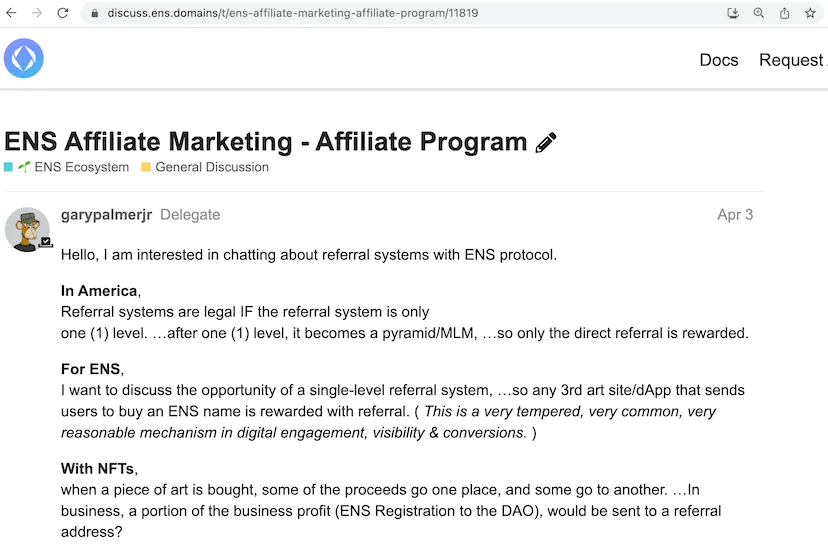This screenshot has width=828, height=559.
Task: Focus the address bar URL field
Action: [x=400, y=13]
